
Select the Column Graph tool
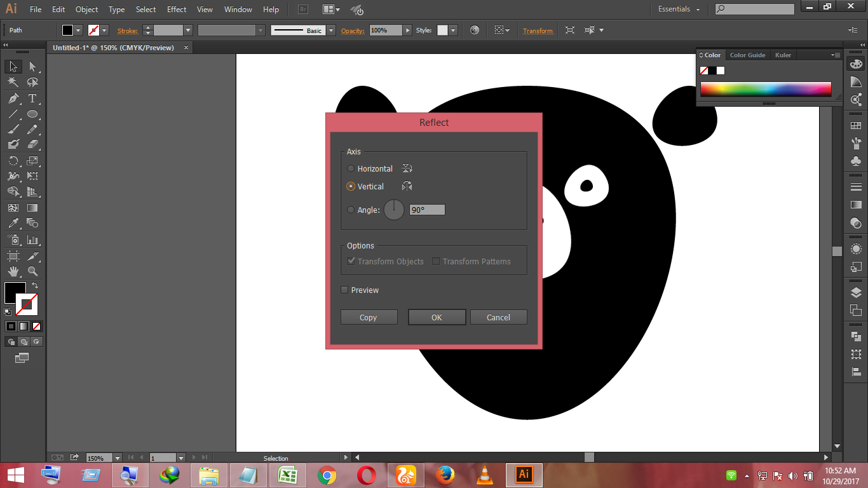click(32, 240)
